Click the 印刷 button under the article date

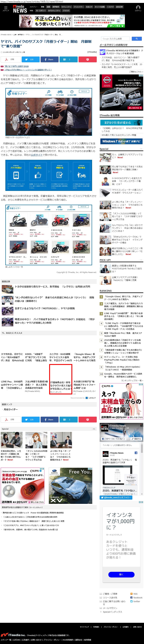(10, 60)
